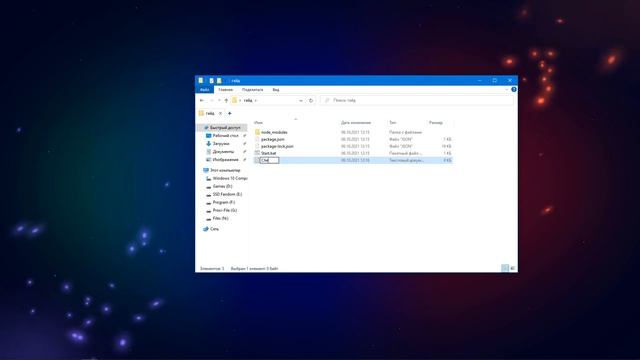This screenshot has height=360, width=640.
Task: Open the Главная ribbon tab
Action: (225, 89)
